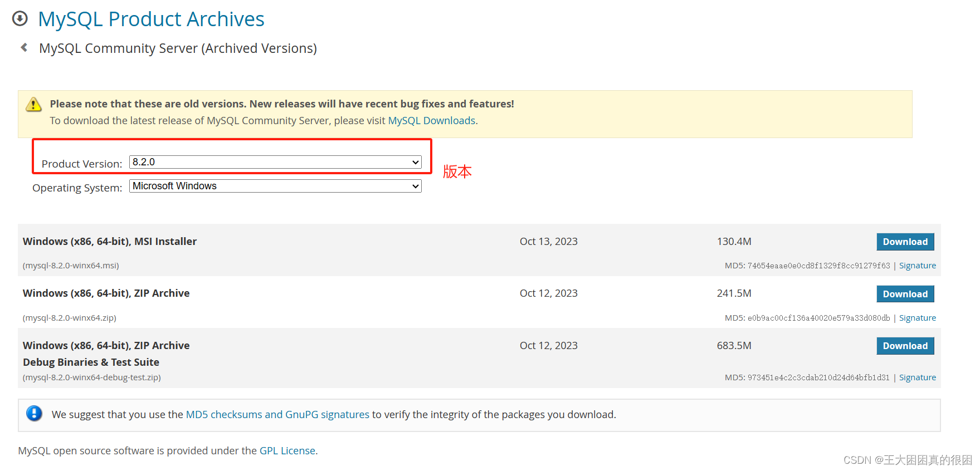
Task: Follow the MySQL Downloads link in the notice
Action: [432, 121]
